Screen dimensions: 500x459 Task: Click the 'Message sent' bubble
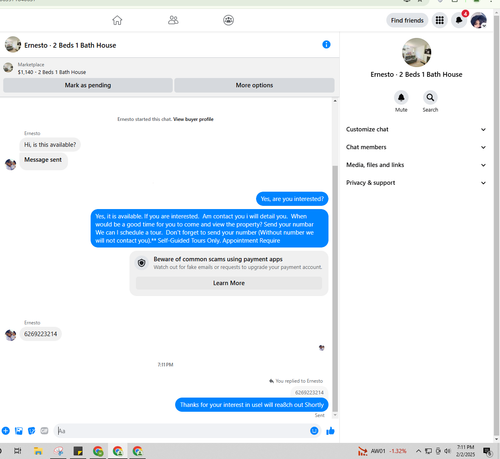click(x=43, y=160)
